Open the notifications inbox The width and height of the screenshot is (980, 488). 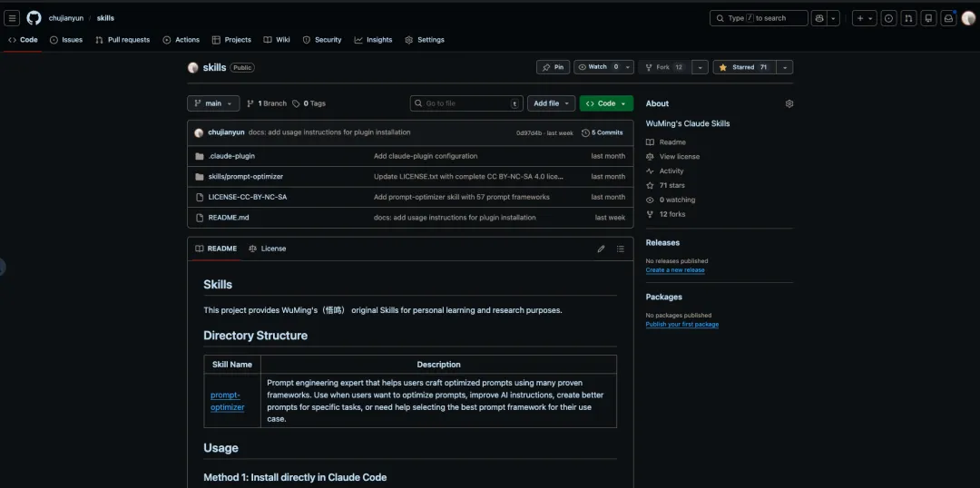949,18
